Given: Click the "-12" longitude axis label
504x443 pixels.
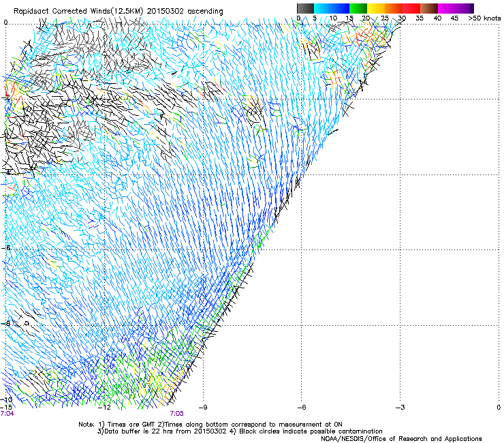Looking at the screenshot, I should 104,408.
